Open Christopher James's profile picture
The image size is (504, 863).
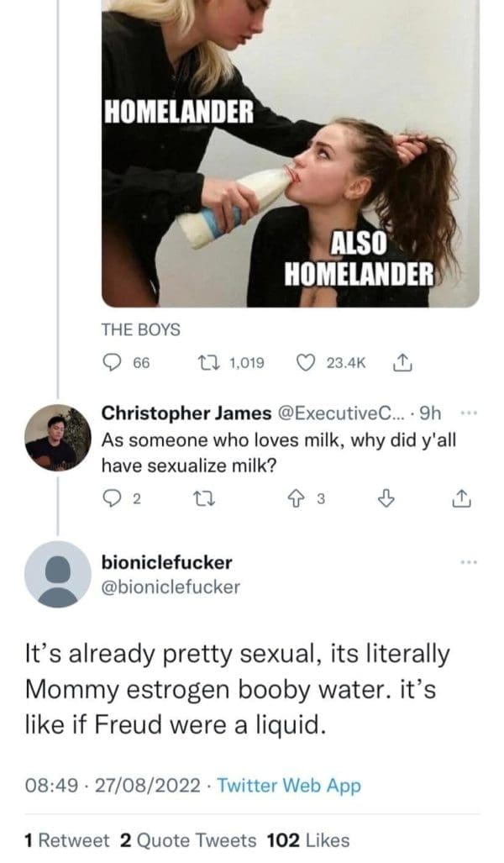click(x=57, y=437)
